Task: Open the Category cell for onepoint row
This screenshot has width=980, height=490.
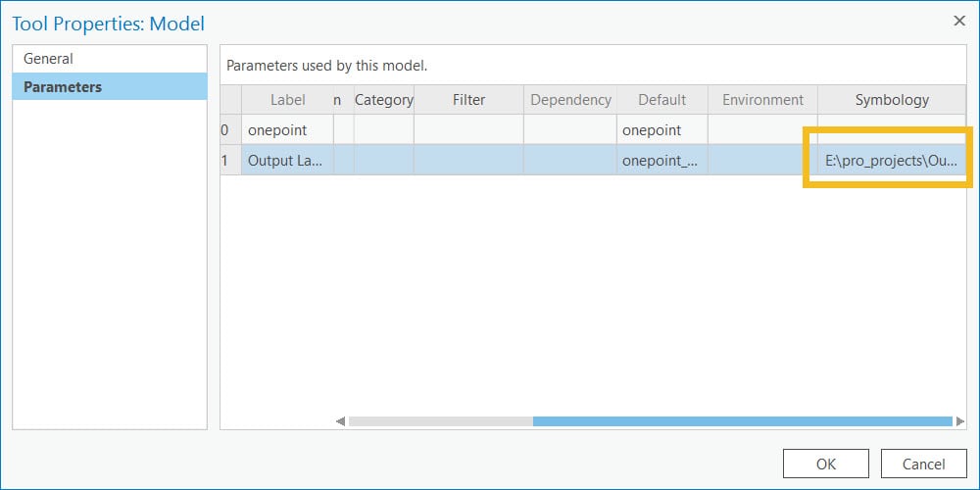Action: (383, 129)
